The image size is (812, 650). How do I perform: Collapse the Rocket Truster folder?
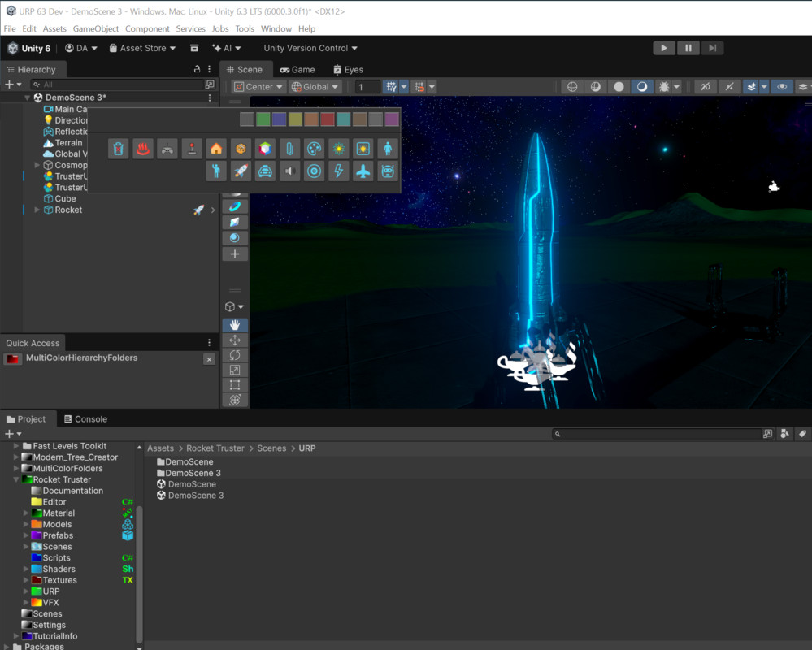pyautogui.click(x=16, y=480)
